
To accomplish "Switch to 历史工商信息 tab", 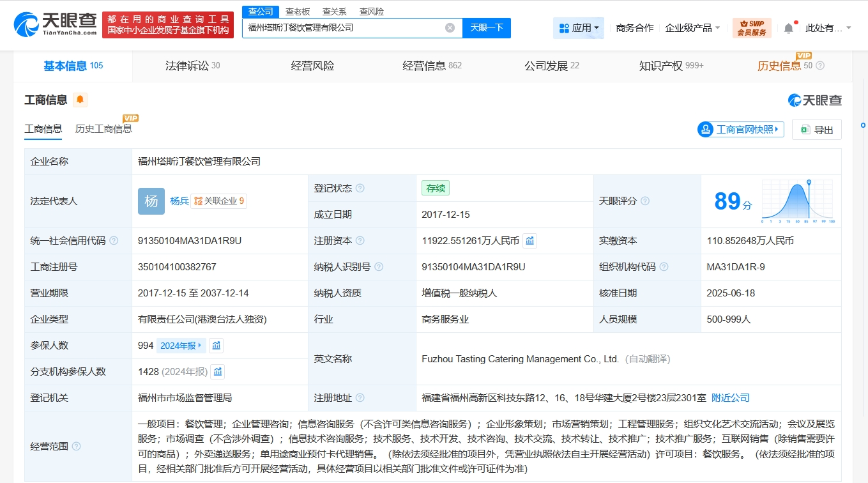I will [103, 128].
